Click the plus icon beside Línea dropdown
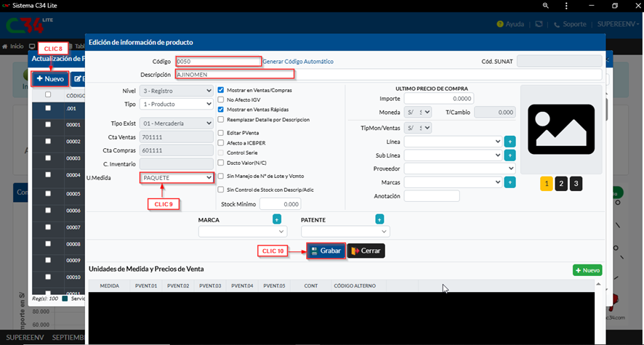The image size is (644, 345). pyautogui.click(x=510, y=142)
